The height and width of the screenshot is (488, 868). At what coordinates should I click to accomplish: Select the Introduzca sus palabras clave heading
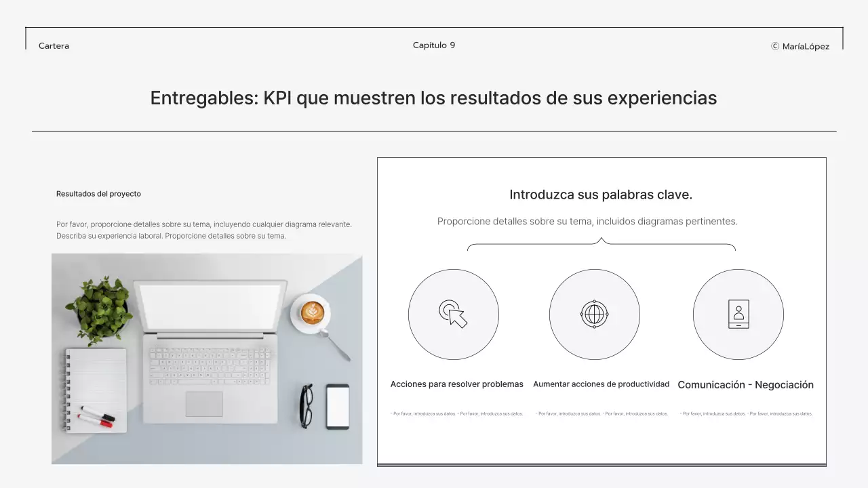pyautogui.click(x=601, y=195)
